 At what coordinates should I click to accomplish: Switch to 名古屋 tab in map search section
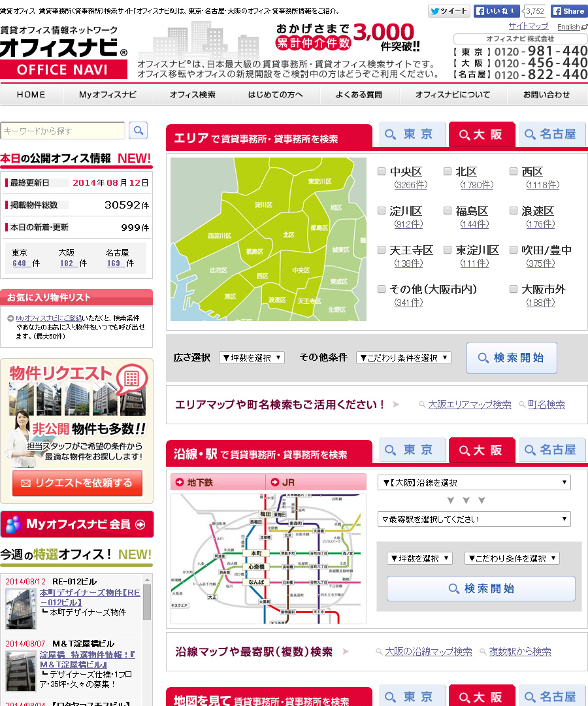552,696
